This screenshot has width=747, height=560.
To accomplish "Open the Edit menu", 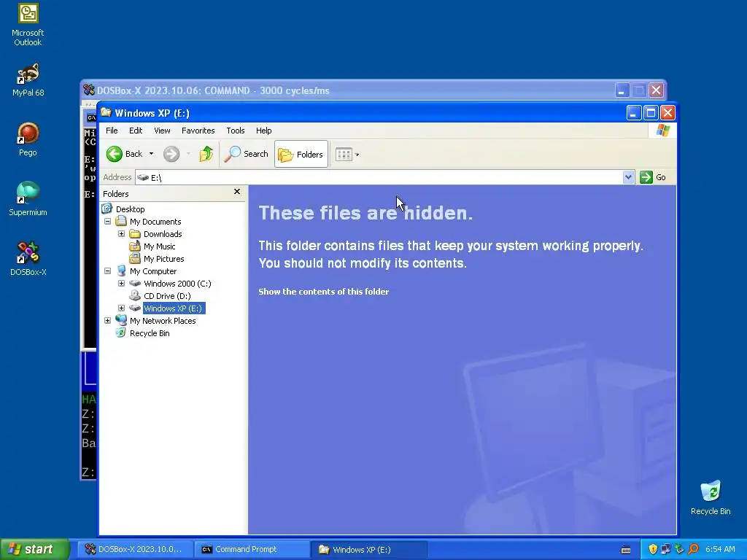I will pyautogui.click(x=136, y=131).
